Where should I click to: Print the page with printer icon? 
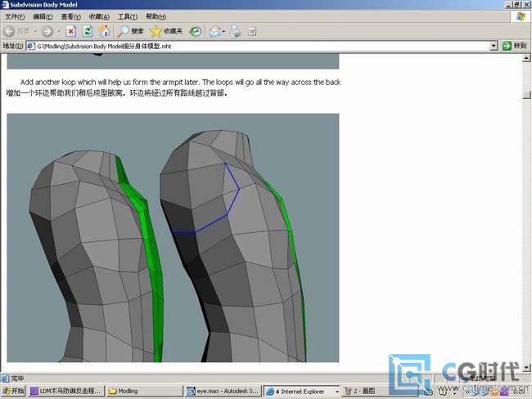236,32
